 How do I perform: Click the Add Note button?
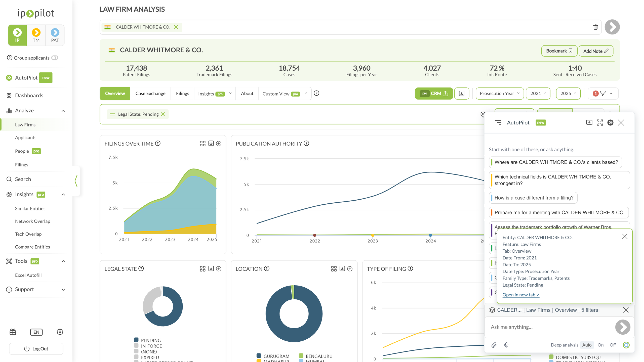click(596, 51)
